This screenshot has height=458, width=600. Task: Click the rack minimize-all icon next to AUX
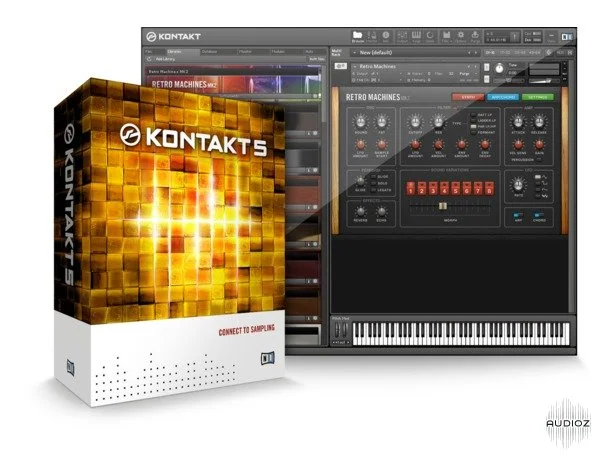(570, 52)
